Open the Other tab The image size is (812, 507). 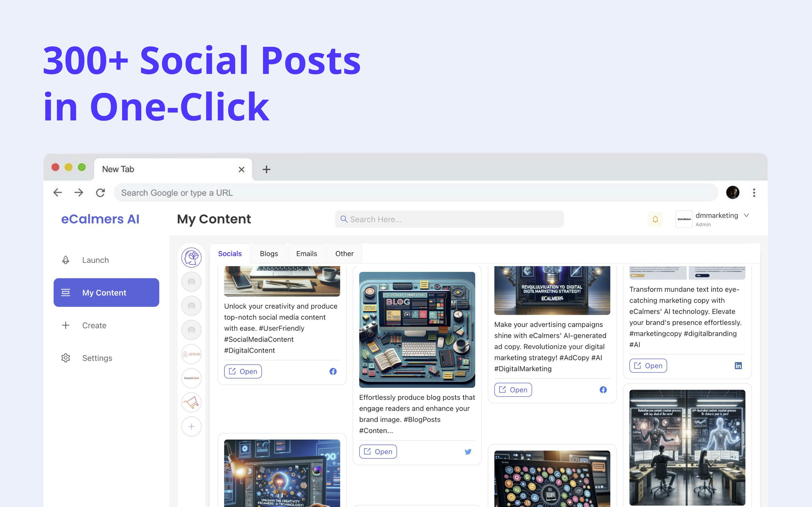(344, 254)
